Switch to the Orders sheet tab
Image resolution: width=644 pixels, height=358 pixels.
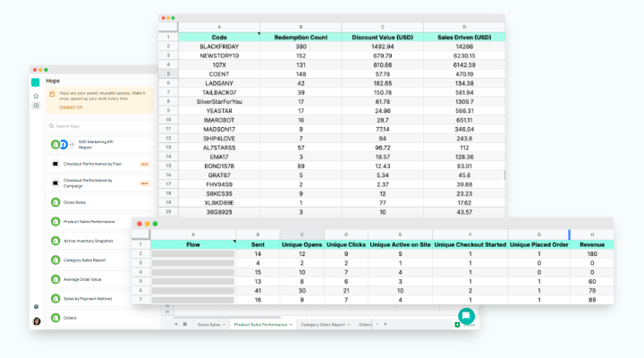(x=364, y=325)
